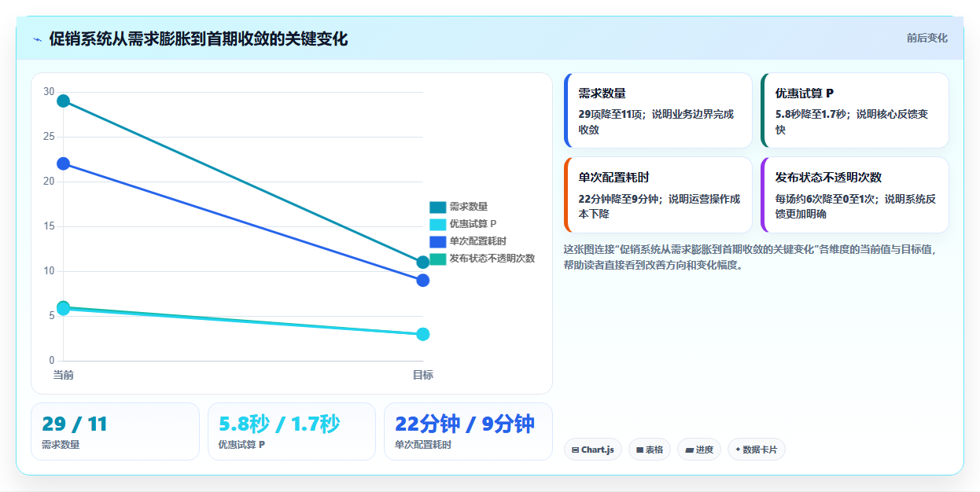Click the 单次配置耗时 legend label
The width and height of the screenshot is (980, 492).
pyautogui.click(x=478, y=241)
